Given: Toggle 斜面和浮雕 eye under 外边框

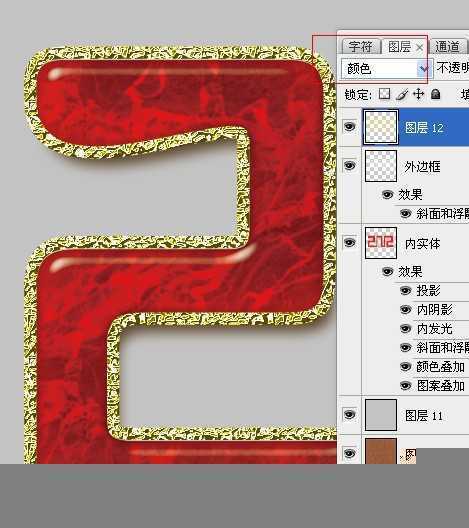Looking at the screenshot, I should point(405,213).
